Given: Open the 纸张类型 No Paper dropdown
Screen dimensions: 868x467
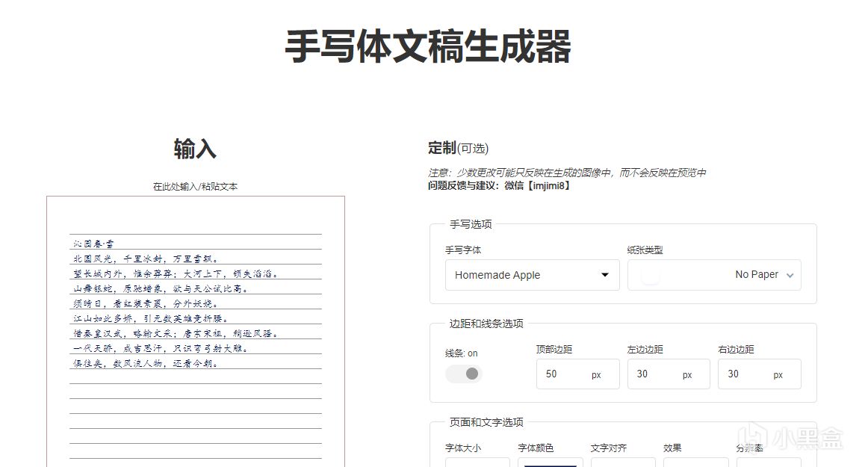Looking at the screenshot, I should pos(714,275).
